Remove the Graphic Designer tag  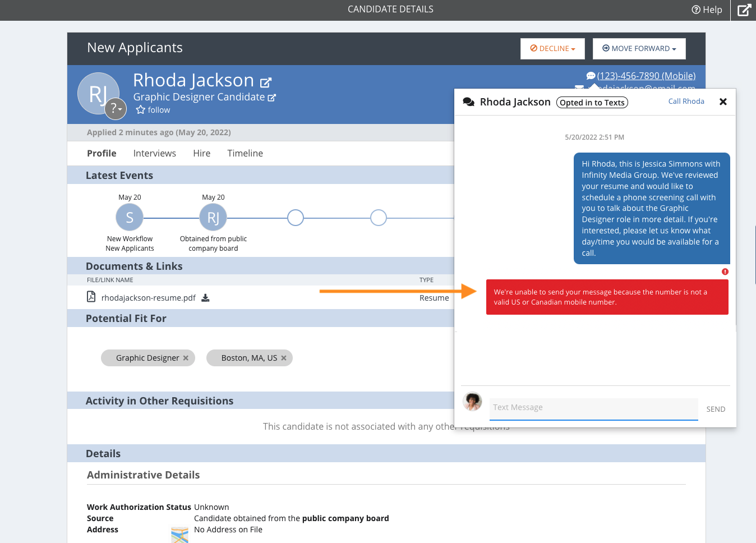coord(186,358)
